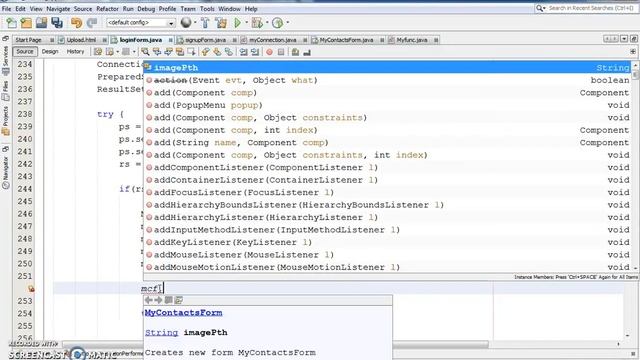Open the Refactor menu
This screenshot has width=640, height=360.
click(107, 9)
